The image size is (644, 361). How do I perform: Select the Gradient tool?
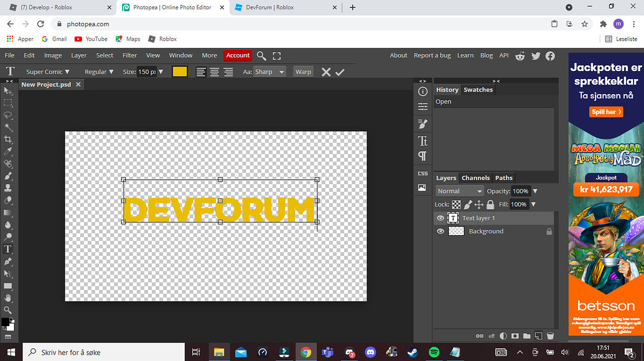coord(8,213)
